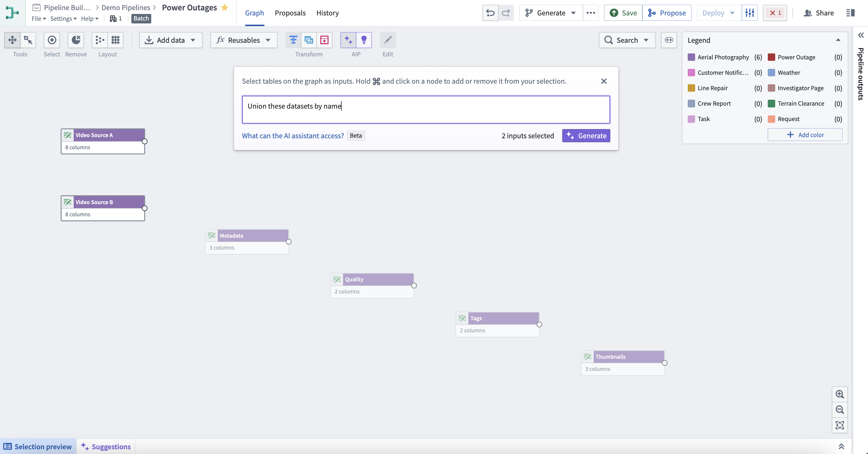Image resolution: width=868 pixels, height=454 pixels.
Task: Zoom in on the graph
Action: pos(840,394)
